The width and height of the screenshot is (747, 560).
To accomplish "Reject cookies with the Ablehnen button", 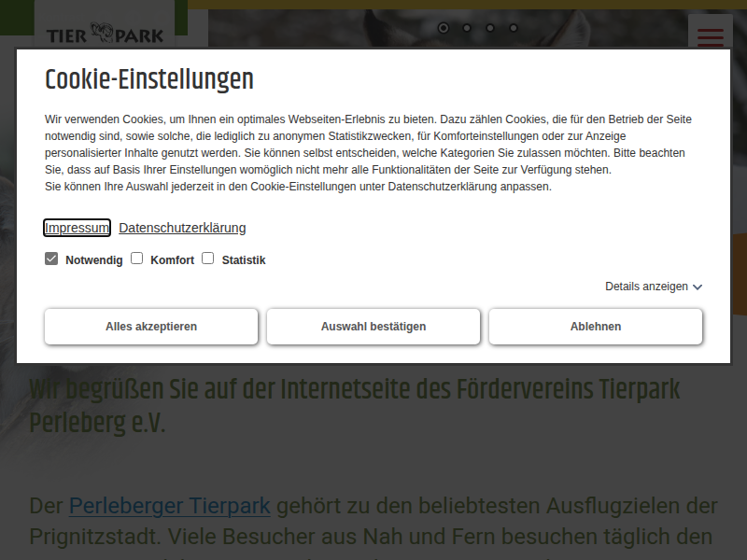I will click(x=595, y=327).
